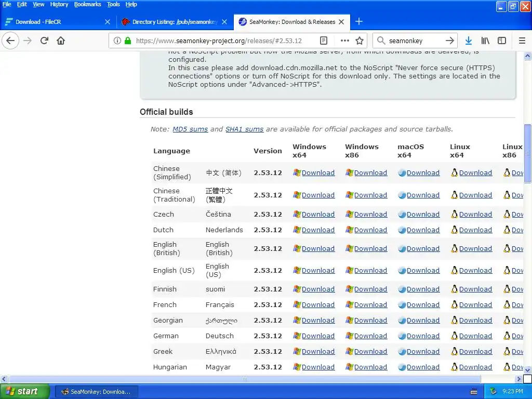532x399 pixels.
Task: Open the page actions three-dot menu
Action: [345, 41]
